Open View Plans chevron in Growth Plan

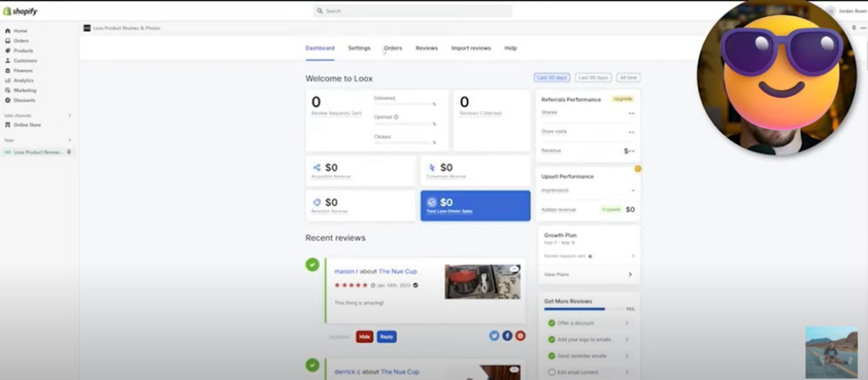click(x=630, y=274)
